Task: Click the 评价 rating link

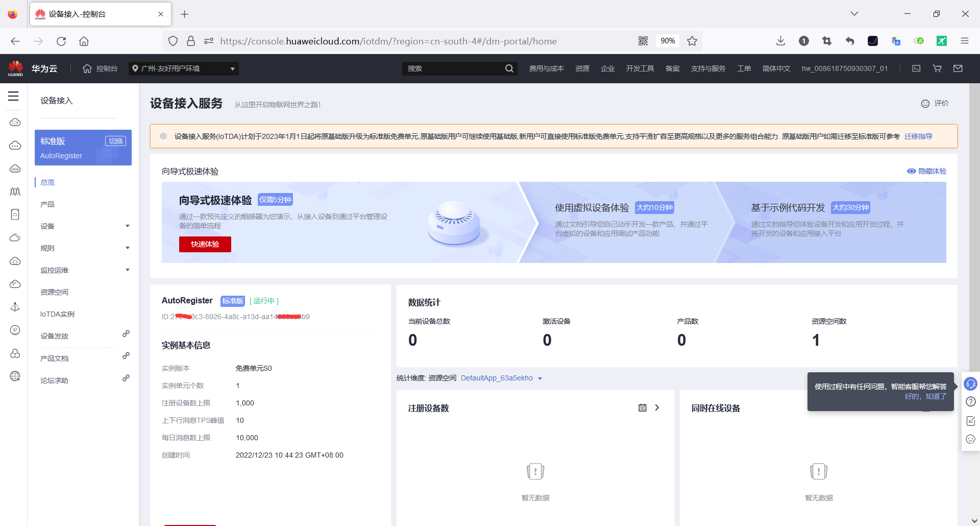Action: [935, 103]
